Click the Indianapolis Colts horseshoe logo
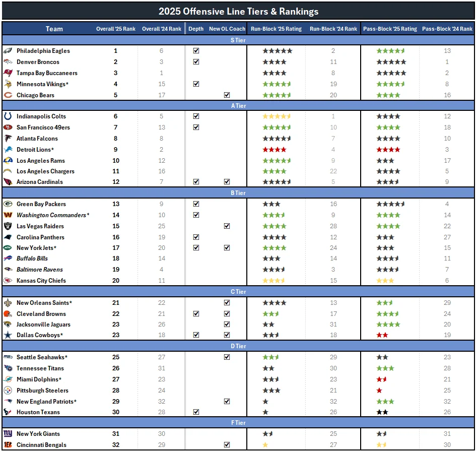476x452 pixels. (8, 116)
